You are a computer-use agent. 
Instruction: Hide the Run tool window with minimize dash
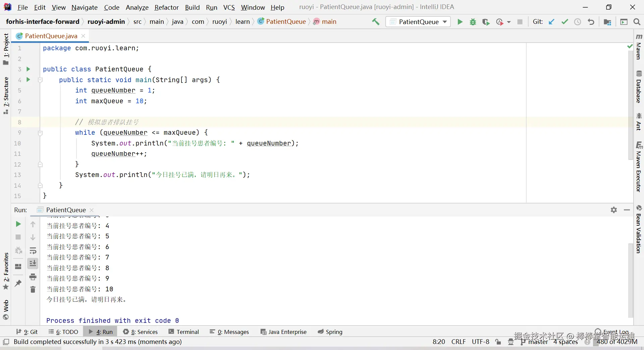click(x=627, y=210)
